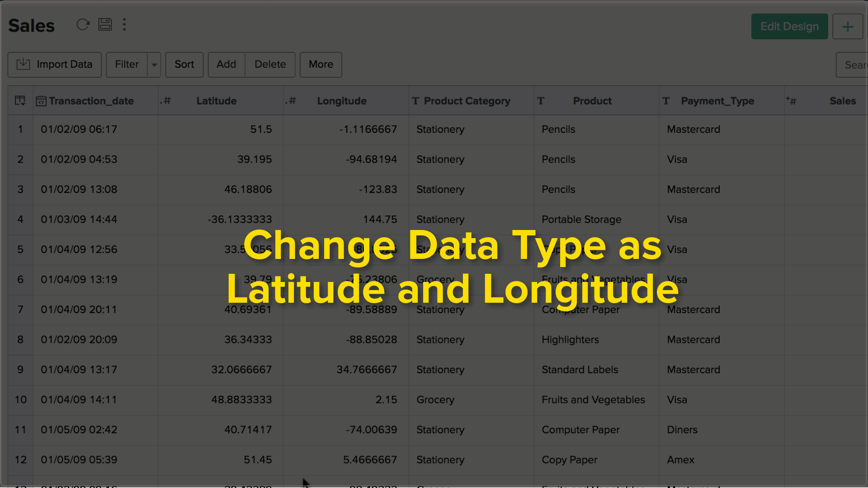This screenshot has height=488, width=868.
Task: Click the Filter dropdown arrow
Action: tap(154, 64)
